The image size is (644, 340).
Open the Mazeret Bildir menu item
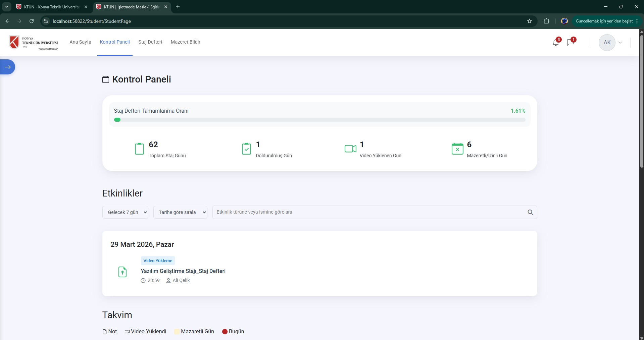tap(185, 42)
